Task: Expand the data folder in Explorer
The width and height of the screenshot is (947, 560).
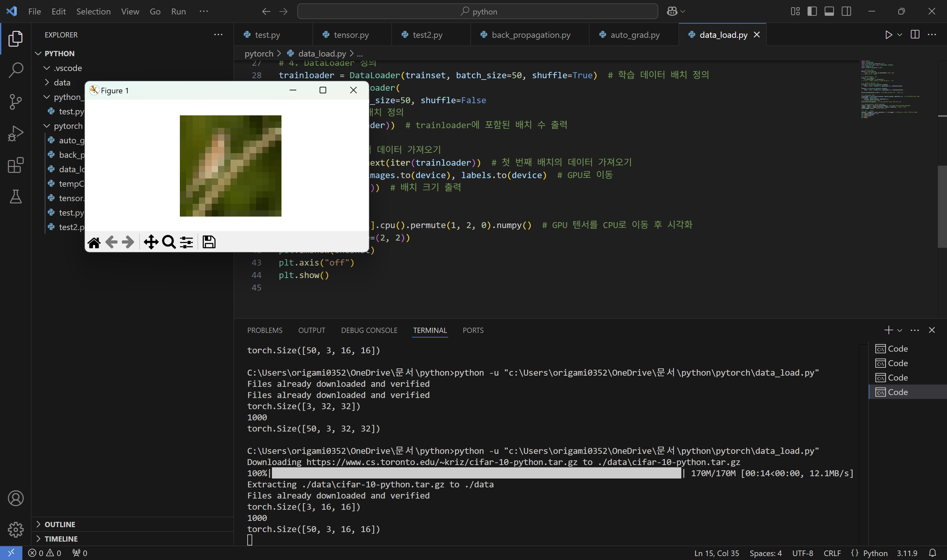Action: pos(61,82)
